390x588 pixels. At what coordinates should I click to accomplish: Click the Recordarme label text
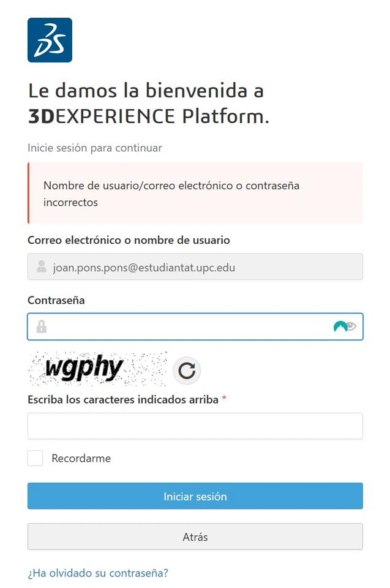pyautogui.click(x=81, y=458)
